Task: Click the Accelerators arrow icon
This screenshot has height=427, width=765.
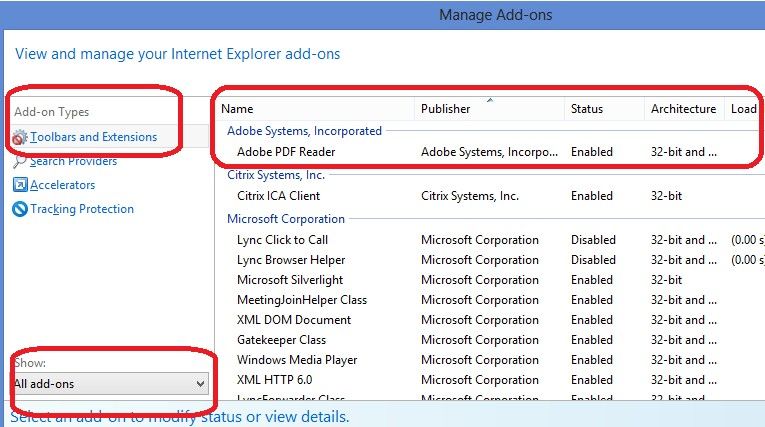Action: click(x=20, y=184)
